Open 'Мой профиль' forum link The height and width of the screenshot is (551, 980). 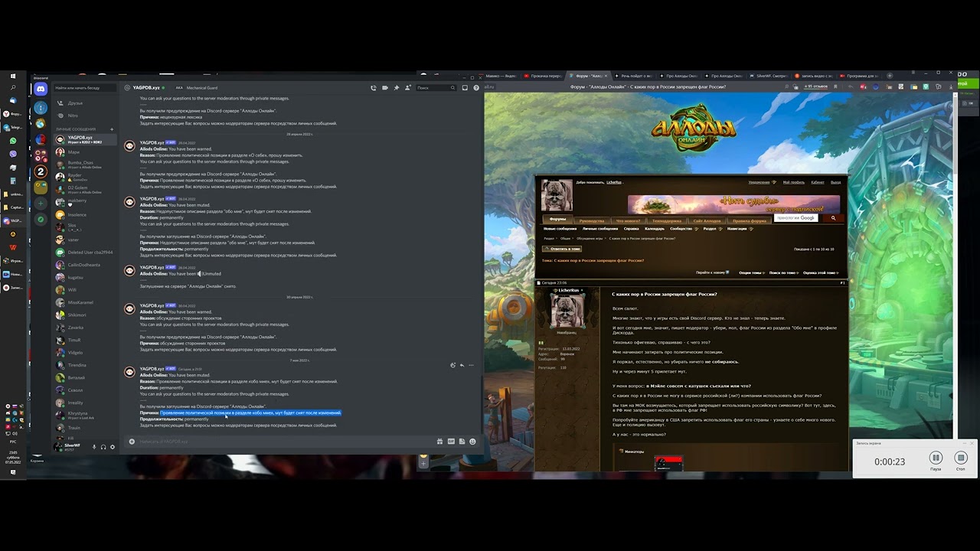(793, 182)
